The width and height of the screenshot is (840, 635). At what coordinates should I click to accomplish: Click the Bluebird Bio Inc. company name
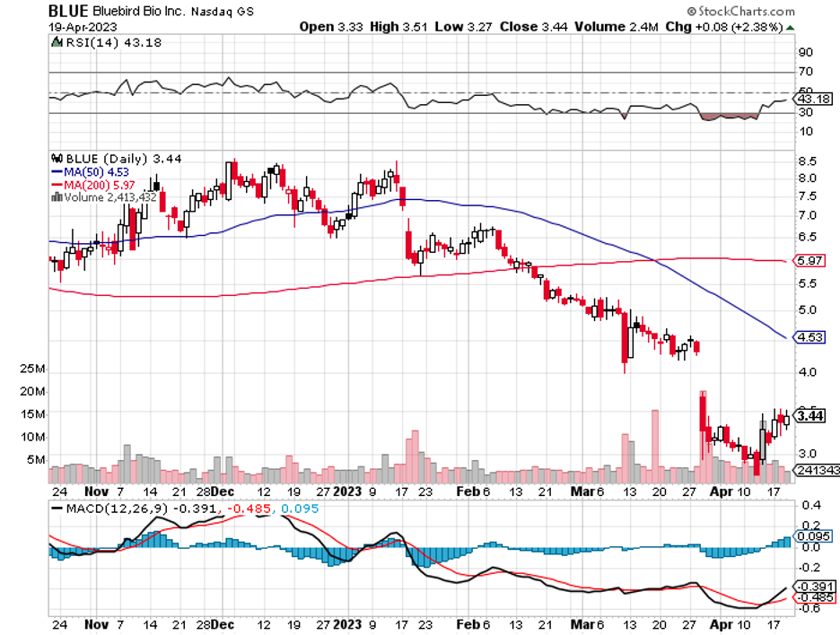tap(138, 12)
